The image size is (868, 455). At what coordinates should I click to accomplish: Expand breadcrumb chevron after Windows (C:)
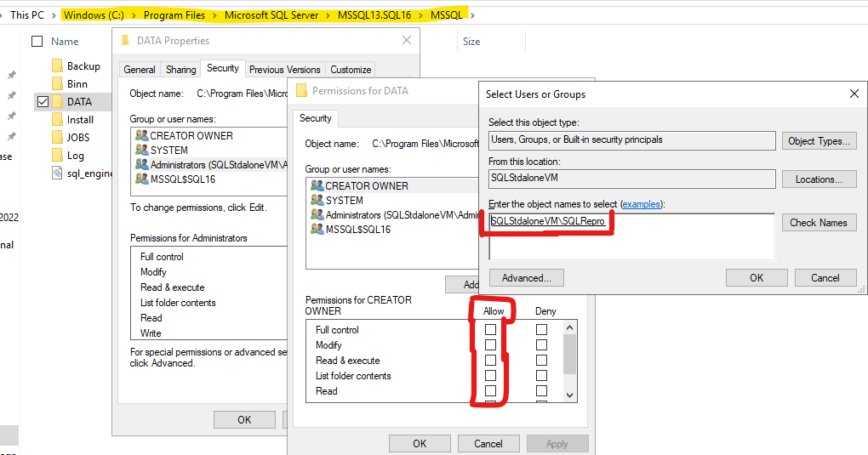tap(134, 15)
